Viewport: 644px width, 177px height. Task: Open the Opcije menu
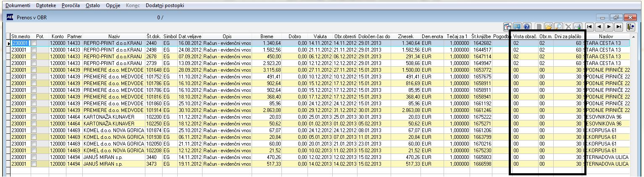113,6
